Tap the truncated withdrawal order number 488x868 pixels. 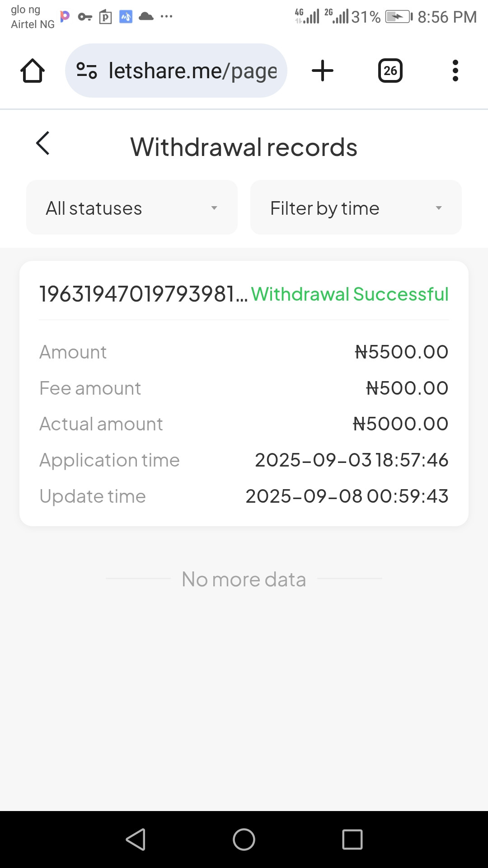tap(143, 294)
